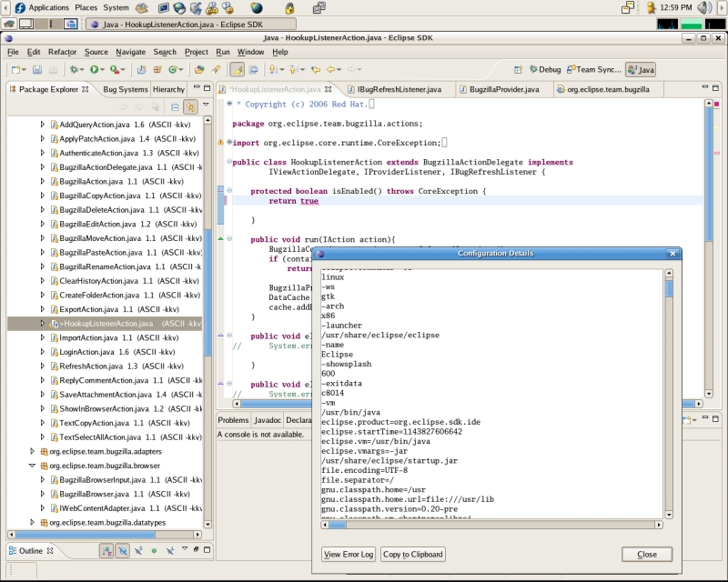
Task: Select the Problems tab
Action: coord(233,420)
